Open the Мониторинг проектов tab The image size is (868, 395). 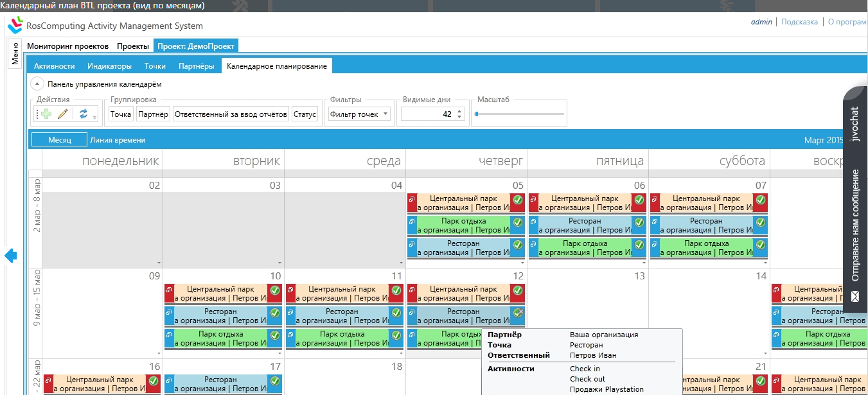[67, 46]
